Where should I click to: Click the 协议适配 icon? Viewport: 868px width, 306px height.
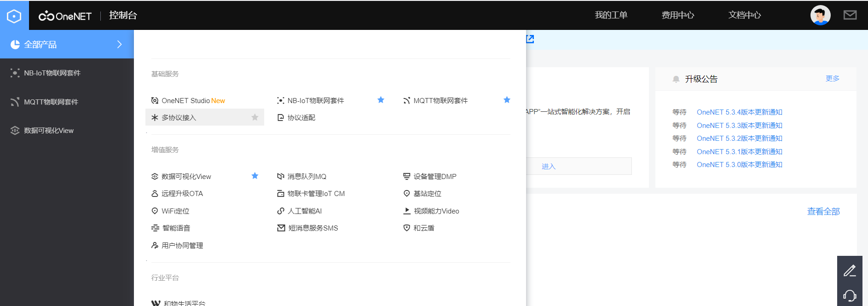point(281,117)
